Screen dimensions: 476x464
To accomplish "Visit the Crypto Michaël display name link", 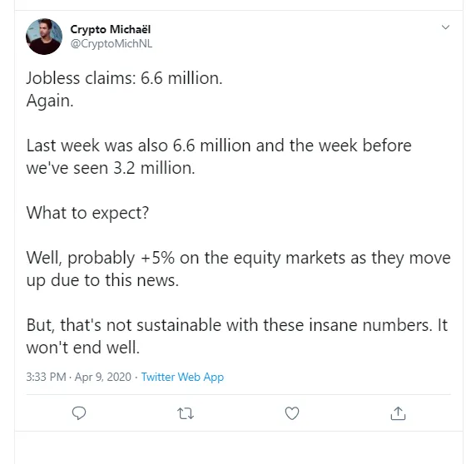I will pos(110,29).
